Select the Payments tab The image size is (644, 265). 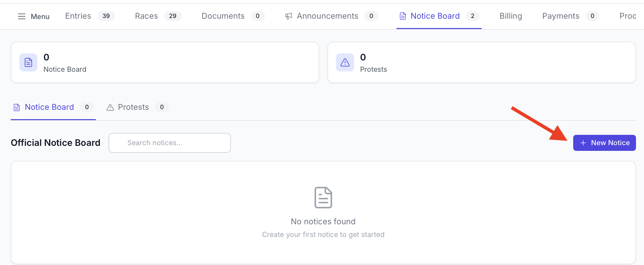[560, 16]
